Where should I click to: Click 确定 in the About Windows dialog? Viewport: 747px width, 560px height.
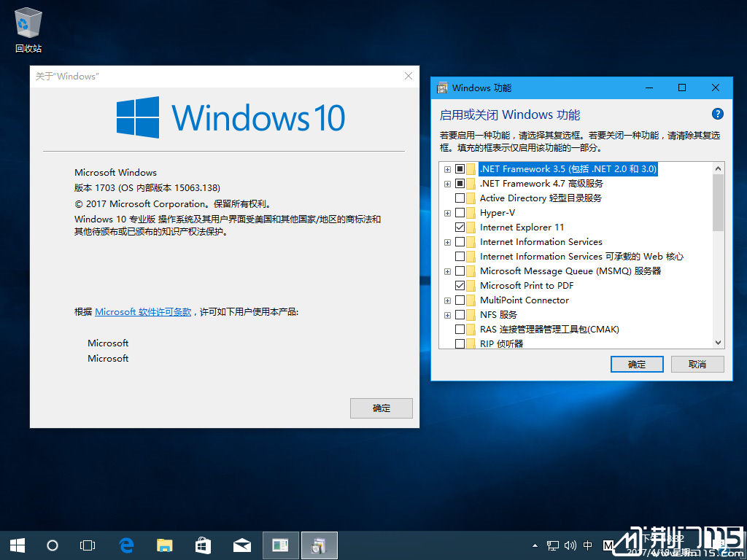[x=381, y=408]
